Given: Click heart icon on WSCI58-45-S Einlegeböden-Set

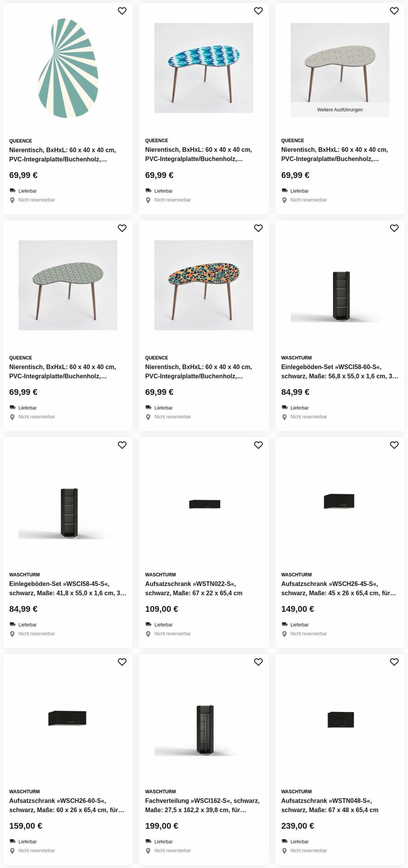Looking at the screenshot, I should (x=122, y=445).
